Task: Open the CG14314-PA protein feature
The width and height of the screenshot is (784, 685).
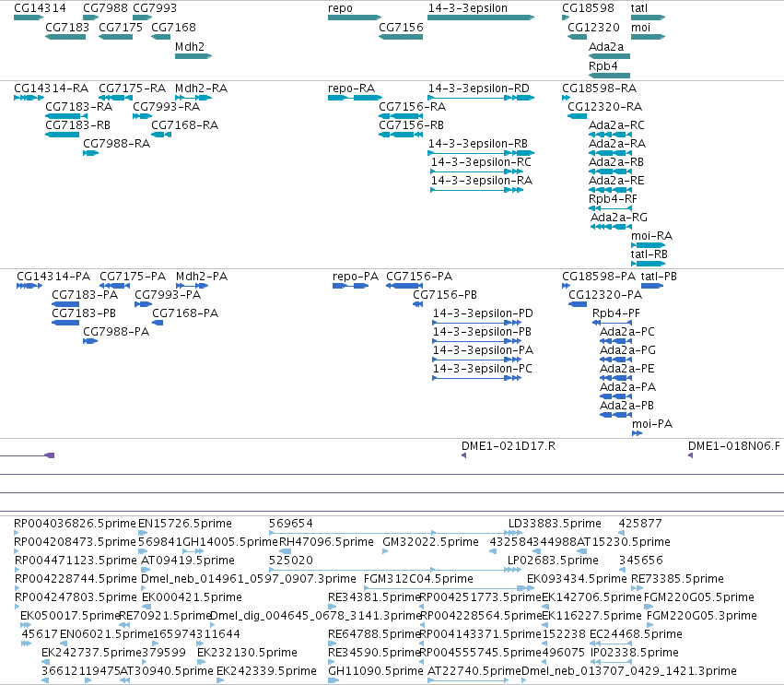Action: click(x=29, y=286)
